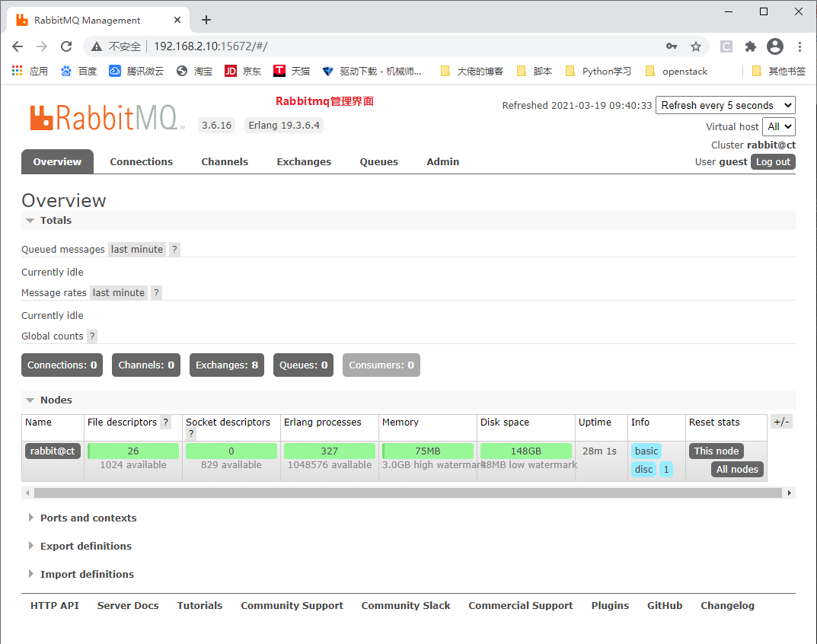Viewport: 817px width, 644px height.
Task: Click the Memory 75MB usage bar
Action: 428,451
